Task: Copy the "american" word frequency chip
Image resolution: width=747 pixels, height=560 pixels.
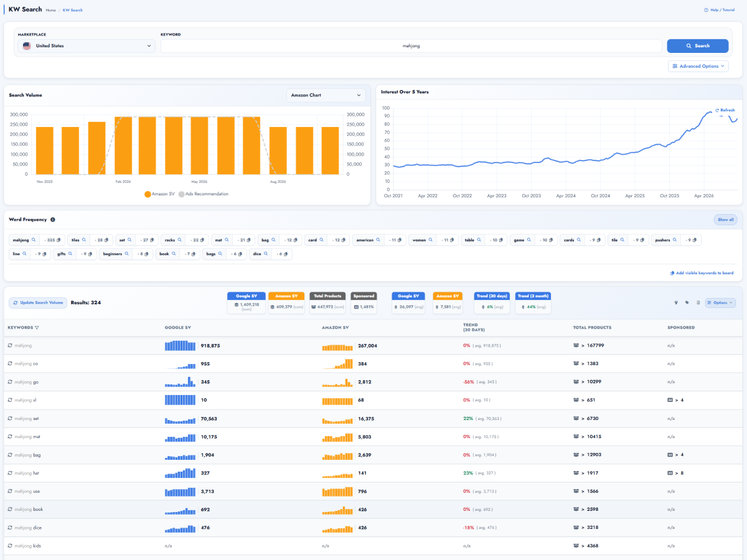Action: (x=401, y=240)
